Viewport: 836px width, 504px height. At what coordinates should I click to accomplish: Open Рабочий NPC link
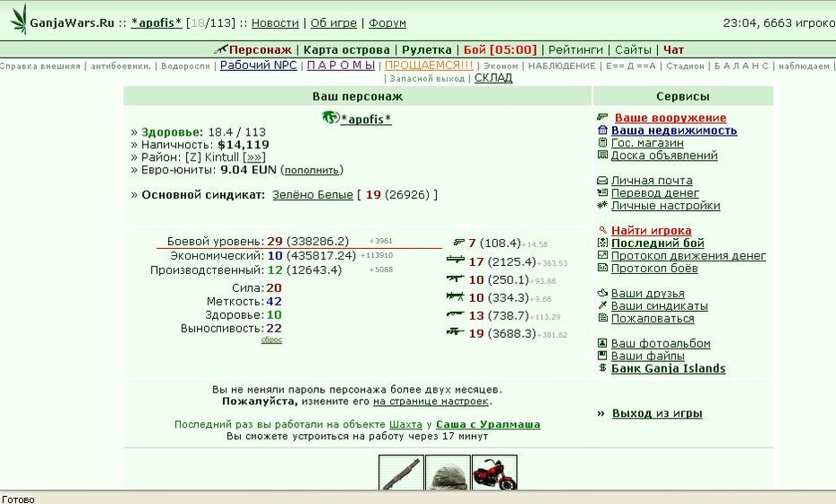coord(259,65)
